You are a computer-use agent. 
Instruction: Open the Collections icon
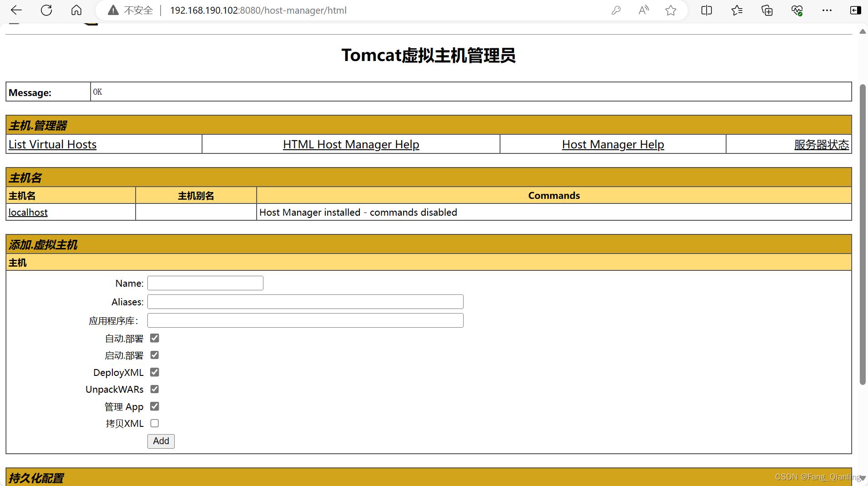tap(767, 10)
